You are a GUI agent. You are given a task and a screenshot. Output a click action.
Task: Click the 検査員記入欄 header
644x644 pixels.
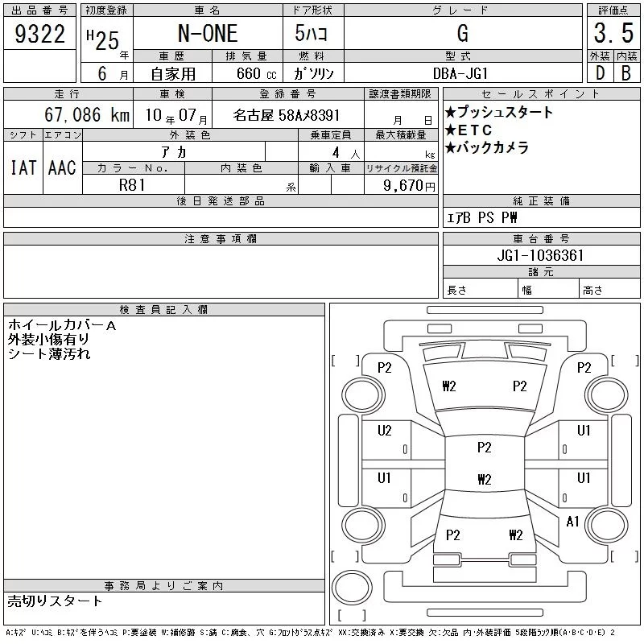point(163,310)
